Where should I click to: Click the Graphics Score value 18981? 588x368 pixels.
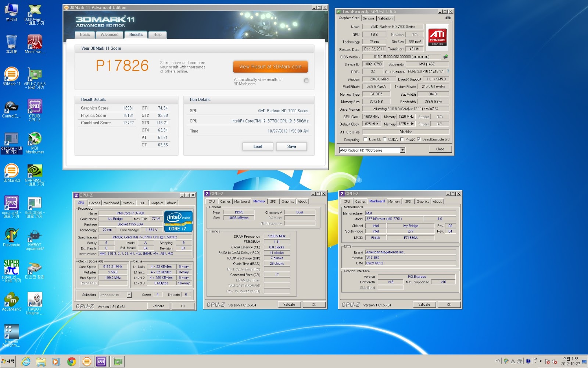[128, 108]
